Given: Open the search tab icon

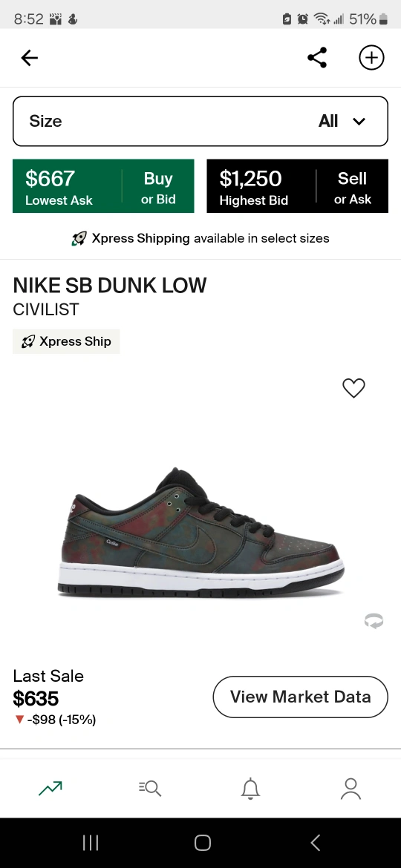Looking at the screenshot, I should tap(150, 788).
